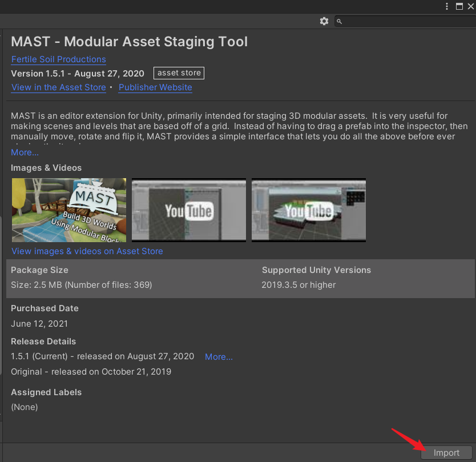Select Assigned Labels (None) value
476x462 pixels.
(x=25, y=407)
